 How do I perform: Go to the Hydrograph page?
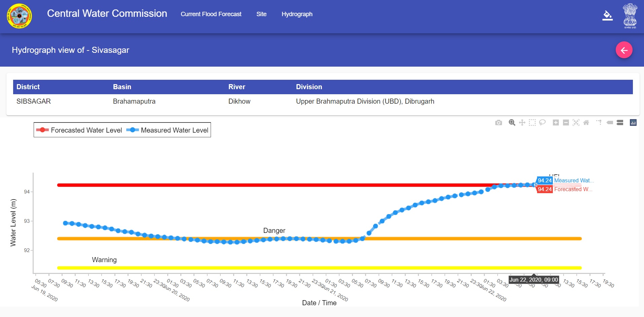tap(297, 14)
